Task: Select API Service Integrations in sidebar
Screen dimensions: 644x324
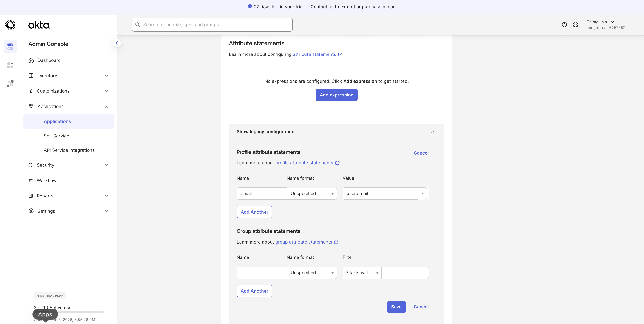Action: coord(69,150)
